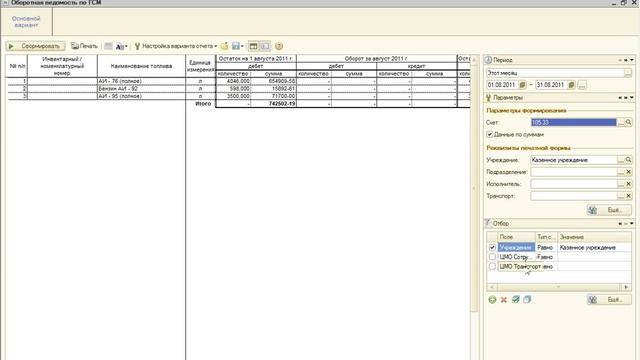Click the Поле column header in Отбор

point(516,237)
